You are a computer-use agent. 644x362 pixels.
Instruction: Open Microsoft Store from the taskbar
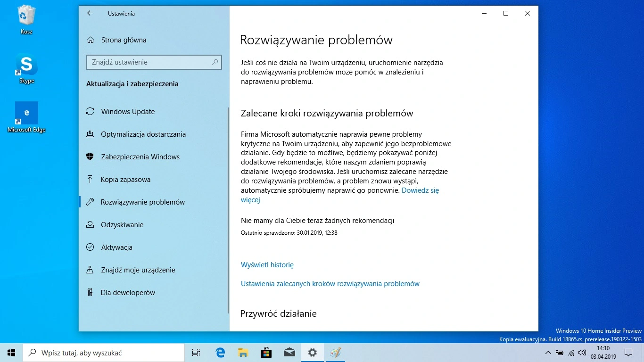(x=266, y=353)
